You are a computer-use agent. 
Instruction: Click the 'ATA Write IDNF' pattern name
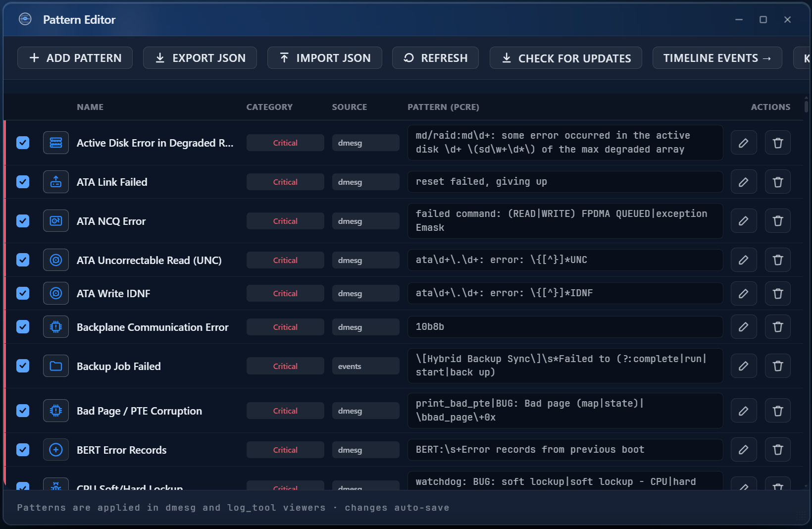pyautogui.click(x=113, y=293)
